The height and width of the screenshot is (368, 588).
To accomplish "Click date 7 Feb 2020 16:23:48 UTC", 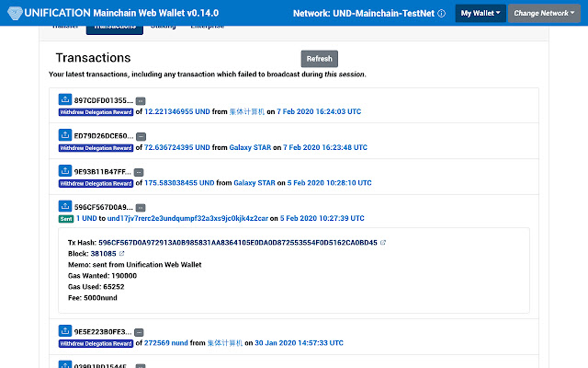I will click(325, 147).
